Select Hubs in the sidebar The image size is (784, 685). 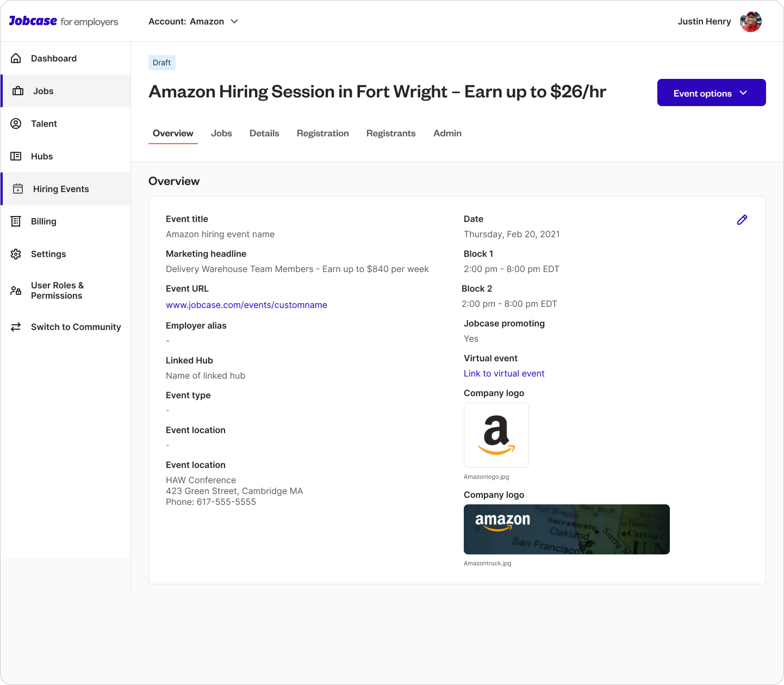66,156
